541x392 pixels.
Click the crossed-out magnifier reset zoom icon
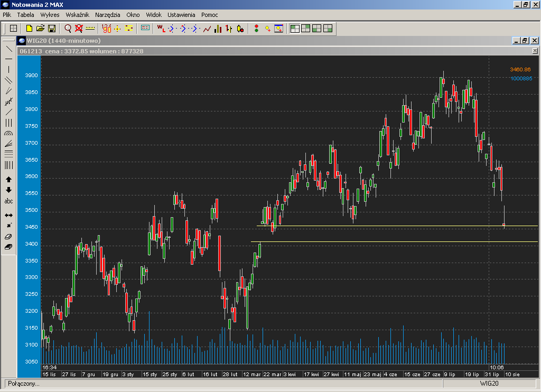pyautogui.click(x=79, y=29)
